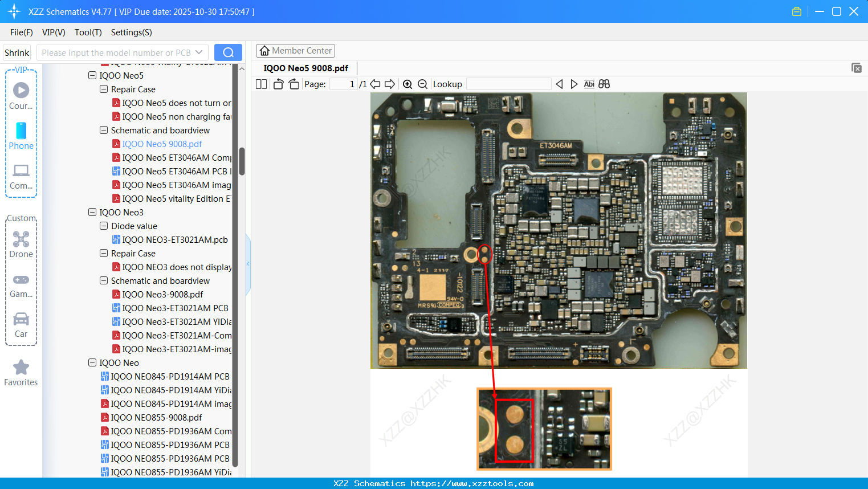Collapse the IQOO Neo5 tree node
Image resolution: width=868 pixels, height=489 pixels.
(x=92, y=75)
